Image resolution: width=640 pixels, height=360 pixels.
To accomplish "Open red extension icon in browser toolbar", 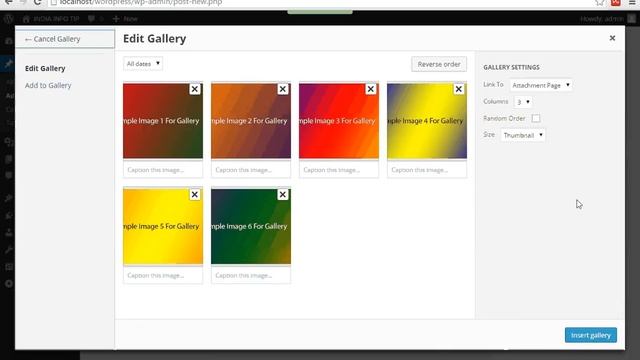I will tap(616, 2).
